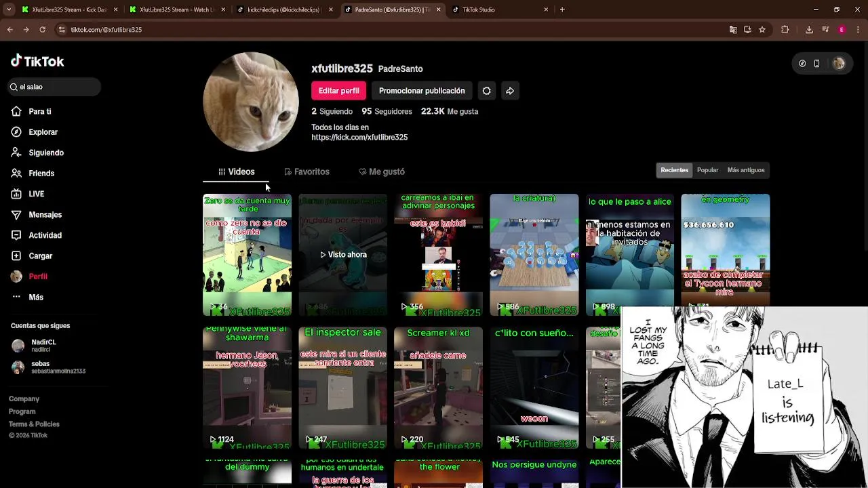Open video 'c*lito con sueño...'
Image resolution: width=868 pixels, height=488 pixels.
pos(534,388)
